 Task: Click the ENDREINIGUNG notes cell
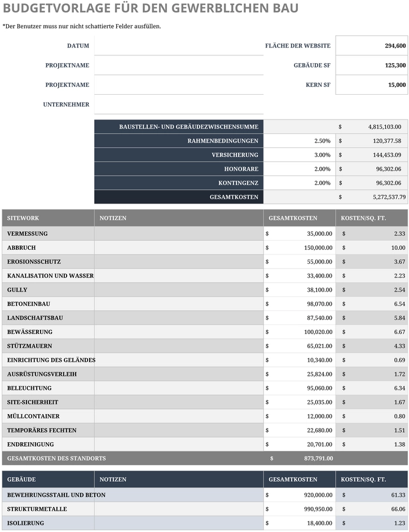179,444
